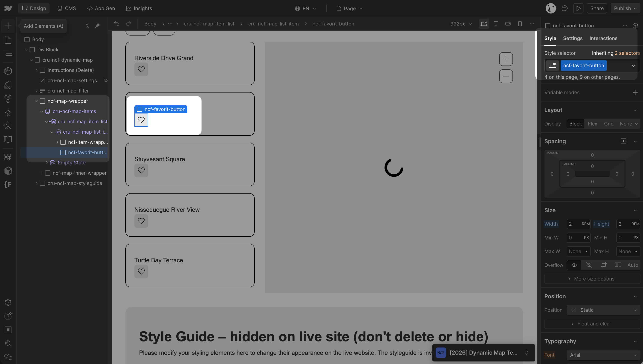Collapse the ncf-map-wrapper tree node
Image resolution: width=643 pixels, height=364 pixels.
click(36, 101)
